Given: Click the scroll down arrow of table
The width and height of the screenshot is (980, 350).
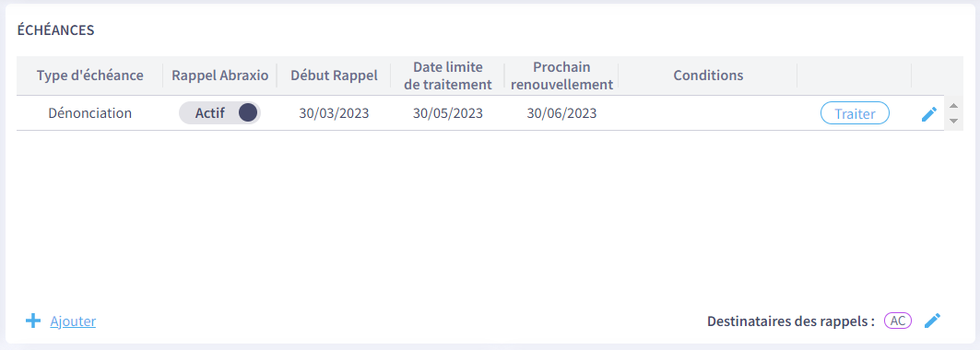Looking at the screenshot, I should coord(953,121).
